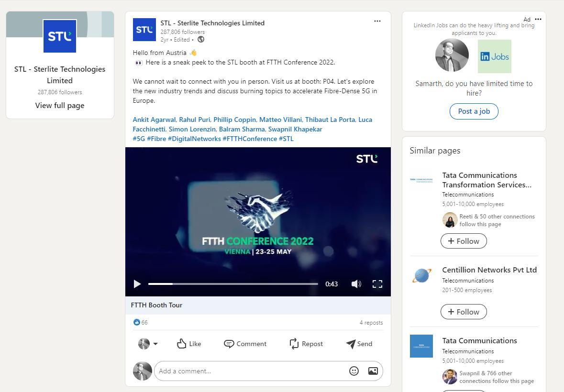The width and height of the screenshot is (564, 392).
Task: Open Phillip Coppin's mentioned profile
Action: pyautogui.click(x=234, y=120)
